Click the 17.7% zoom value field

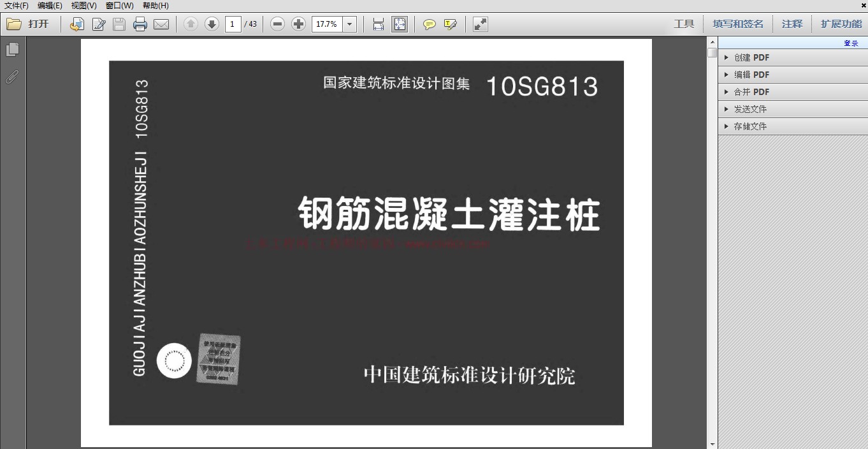[327, 24]
